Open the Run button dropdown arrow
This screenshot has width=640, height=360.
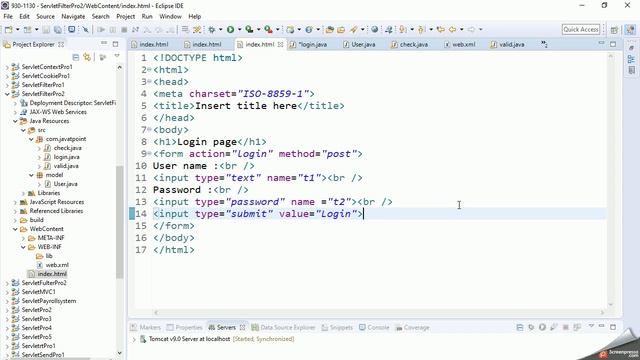pos(239,29)
